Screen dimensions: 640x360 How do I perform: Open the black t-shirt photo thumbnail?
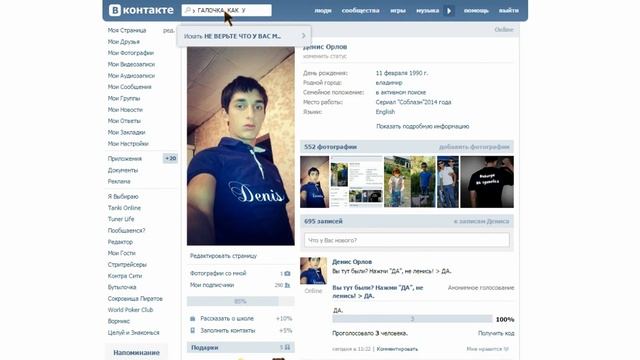pyautogui.click(x=487, y=182)
